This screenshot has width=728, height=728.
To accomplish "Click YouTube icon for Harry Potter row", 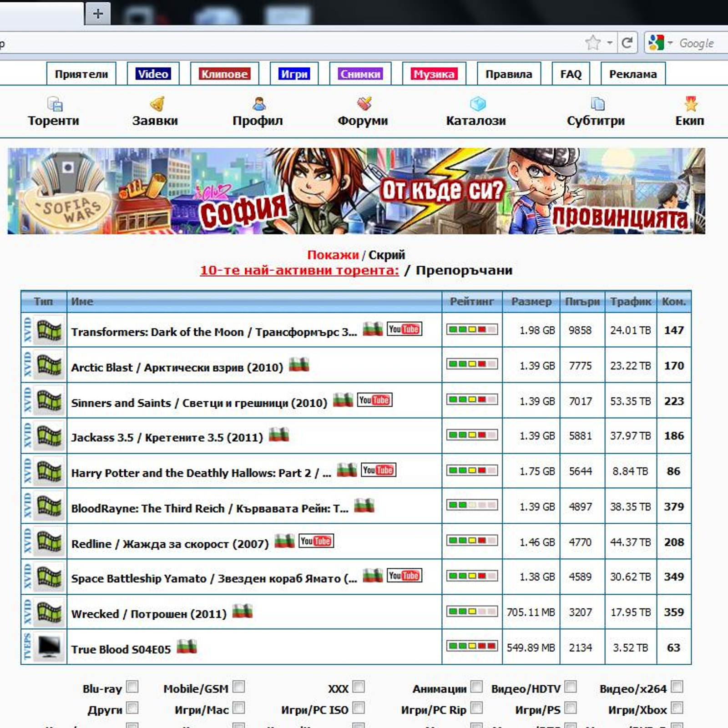I will tap(379, 470).
